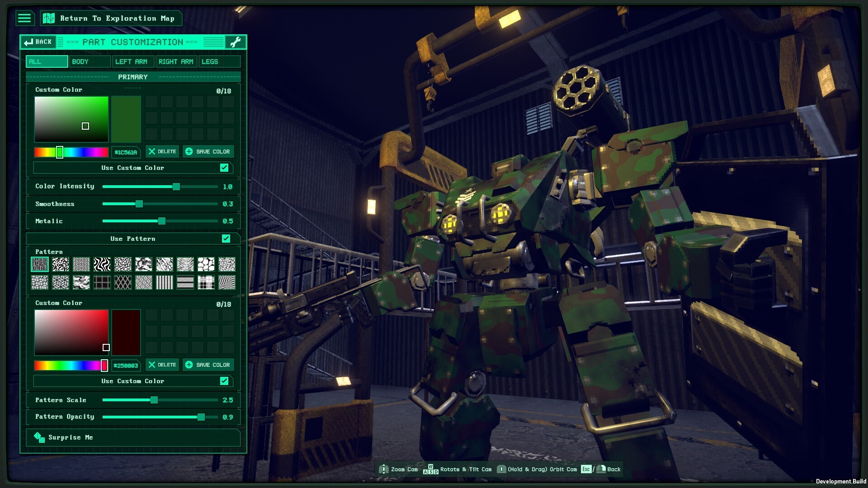868x488 pixels.
Task: Click the wrench icon in Part Customization header
Action: [x=236, y=42]
